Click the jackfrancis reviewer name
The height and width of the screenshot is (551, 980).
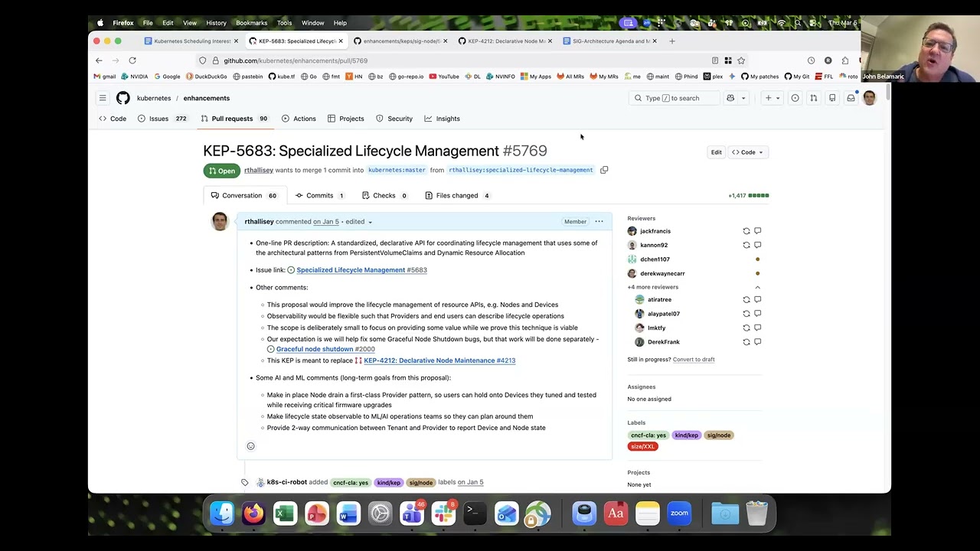tap(655, 231)
